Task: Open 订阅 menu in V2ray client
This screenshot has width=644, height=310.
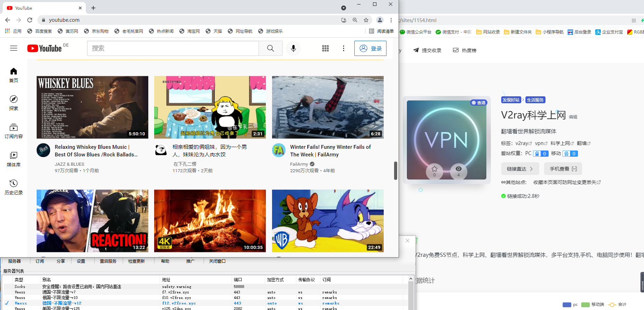Action: pos(40,261)
